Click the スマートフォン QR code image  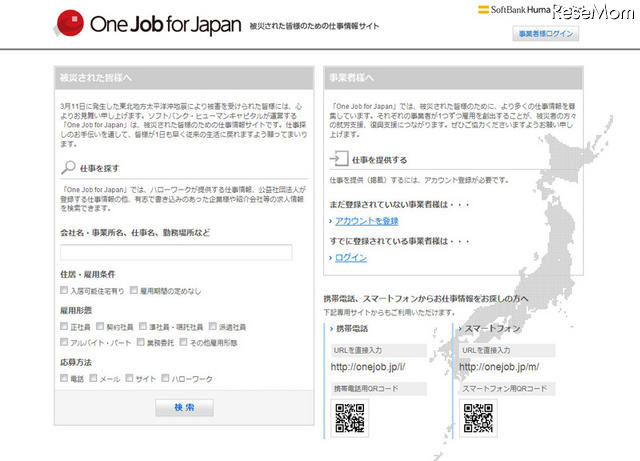pyautogui.click(x=478, y=418)
